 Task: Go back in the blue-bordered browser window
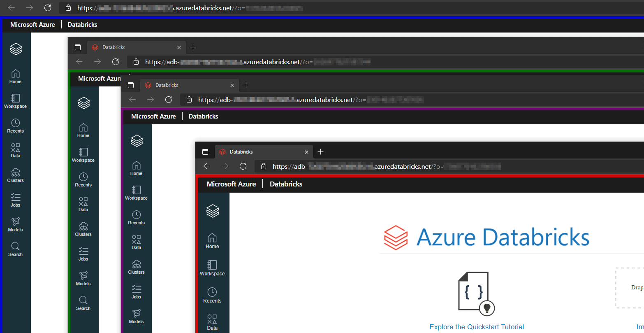(12, 8)
